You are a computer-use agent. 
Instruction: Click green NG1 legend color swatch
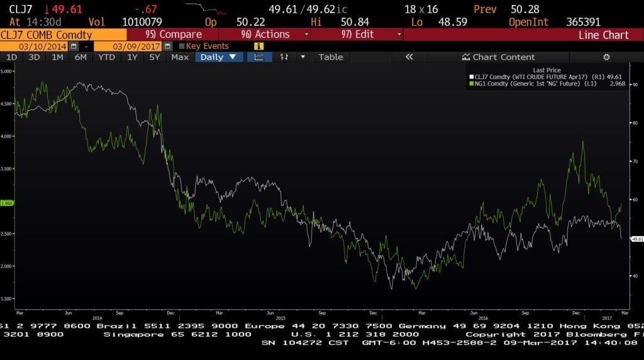tap(472, 84)
